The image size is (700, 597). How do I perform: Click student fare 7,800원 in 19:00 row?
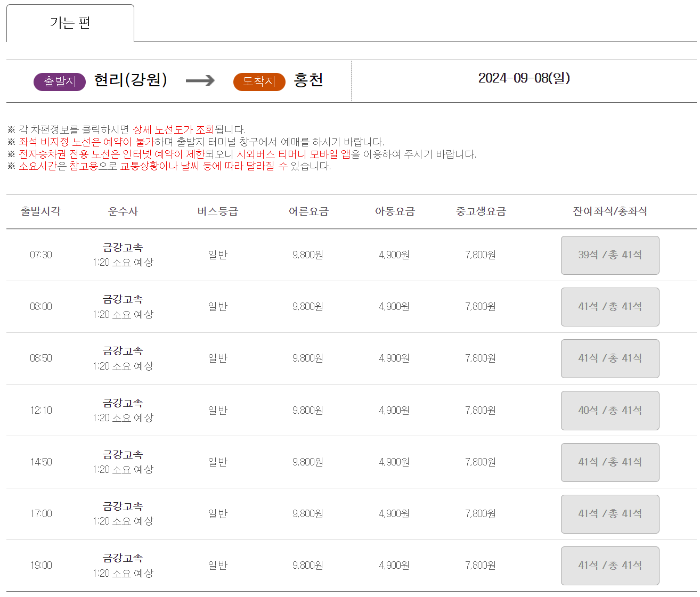(x=481, y=565)
